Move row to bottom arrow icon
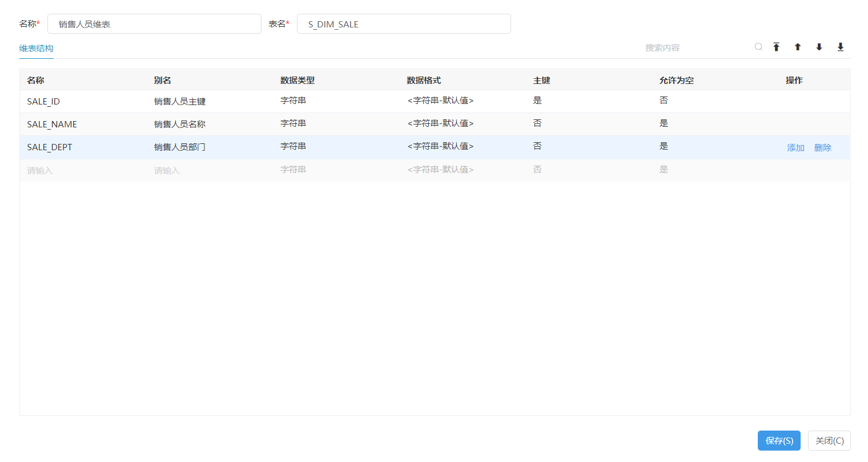Viewport: 868px width, 462px height. click(841, 47)
